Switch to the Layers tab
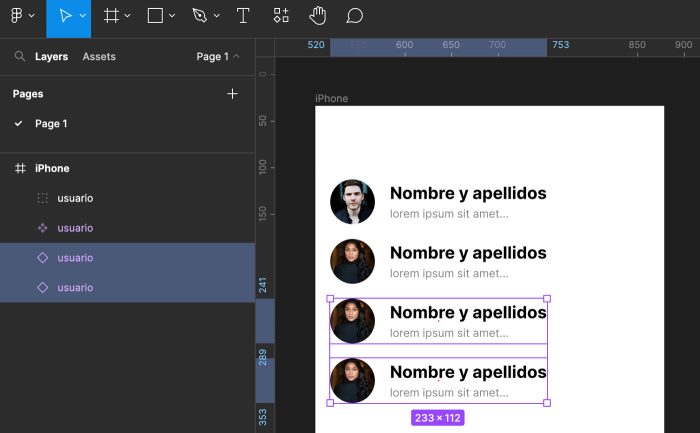The image size is (700, 433). (x=51, y=57)
